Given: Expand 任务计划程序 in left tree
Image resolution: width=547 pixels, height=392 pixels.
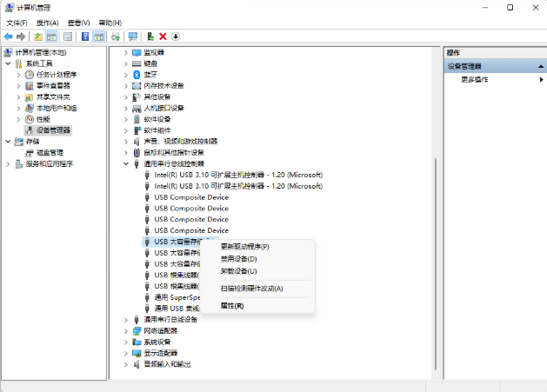Looking at the screenshot, I should pyautogui.click(x=19, y=75).
